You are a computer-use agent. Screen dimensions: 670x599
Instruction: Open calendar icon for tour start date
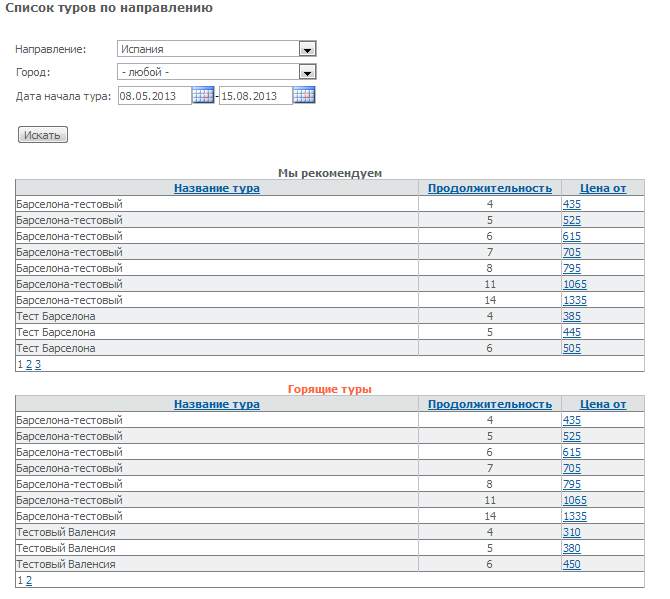203,95
